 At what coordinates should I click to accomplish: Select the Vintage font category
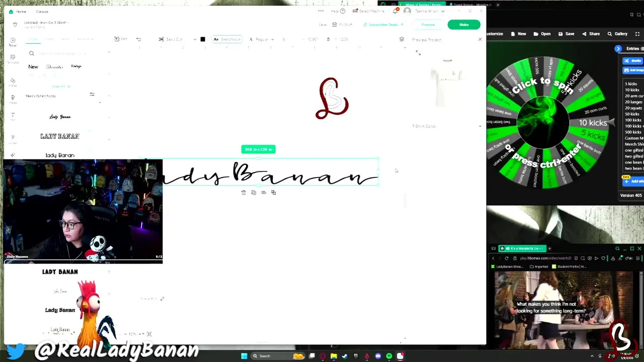pyautogui.click(x=76, y=66)
